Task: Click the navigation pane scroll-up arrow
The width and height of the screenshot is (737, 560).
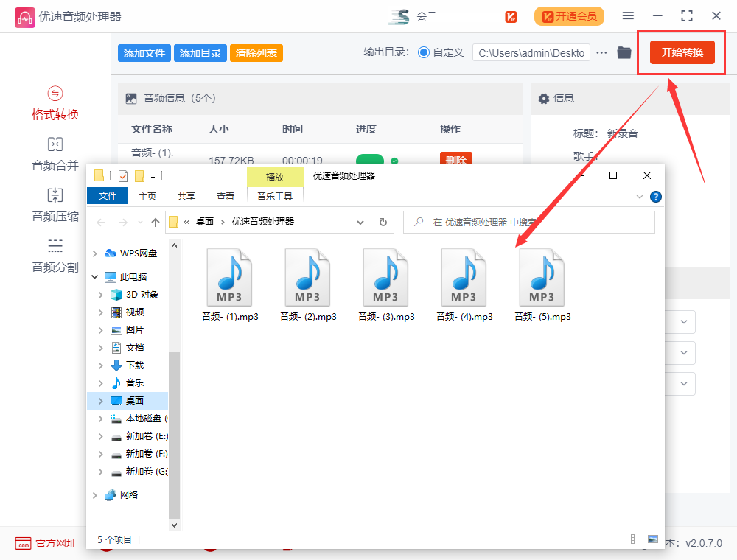Action: (175, 245)
